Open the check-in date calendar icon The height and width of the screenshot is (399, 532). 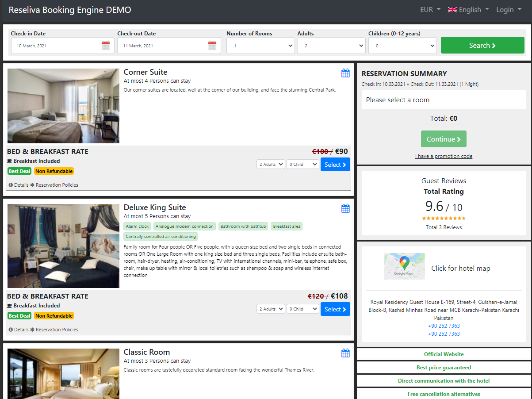pyautogui.click(x=106, y=46)
